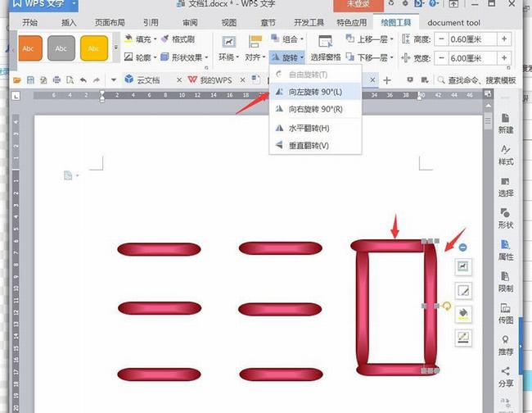Close the 云文档 tab

tap(179, 80)
